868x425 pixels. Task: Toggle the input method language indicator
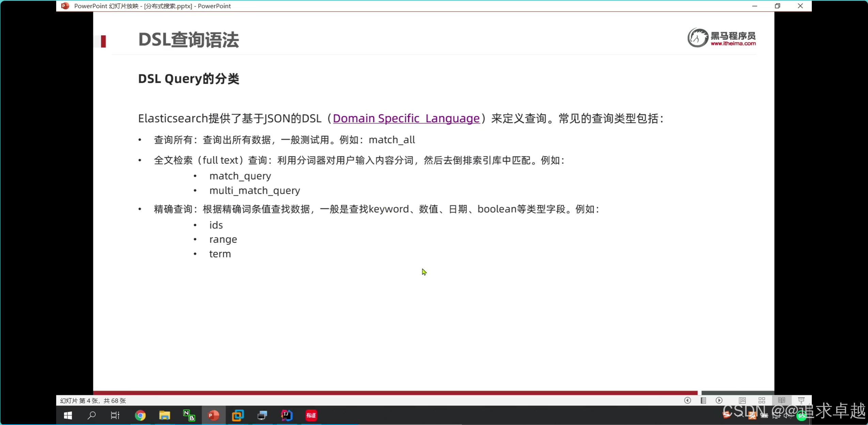[x=752, y=415]
